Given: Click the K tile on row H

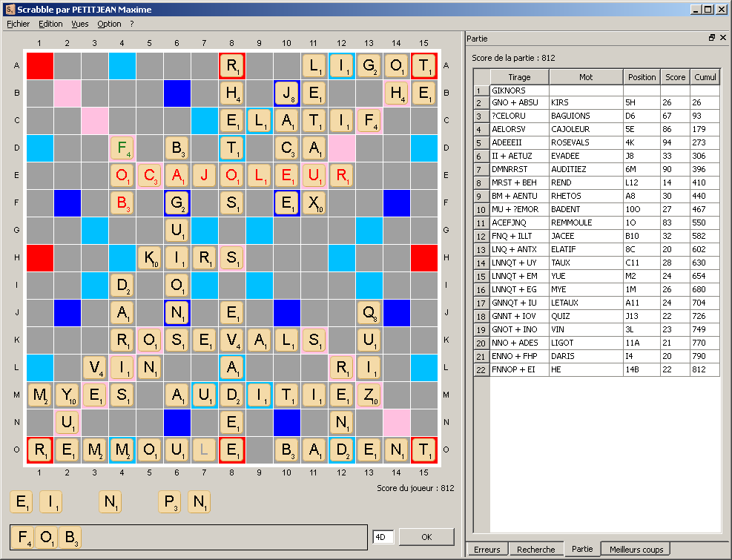Looking at the screenshot, I should point(149,258).
